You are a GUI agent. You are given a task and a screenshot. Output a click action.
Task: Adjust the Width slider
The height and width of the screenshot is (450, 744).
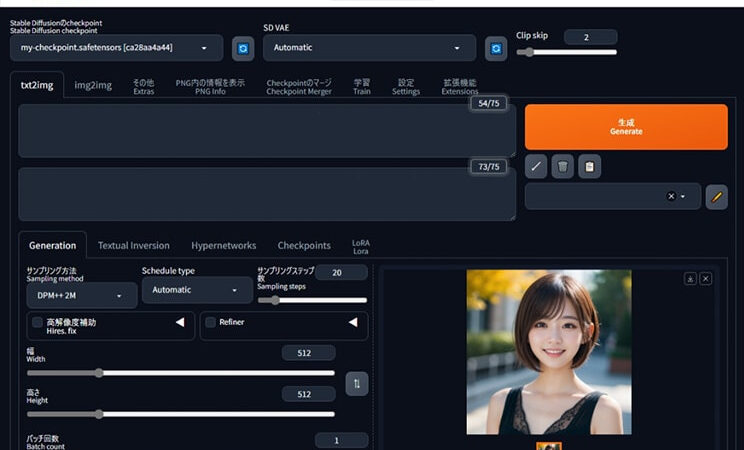pyautogui.click(x=181, y=373)
